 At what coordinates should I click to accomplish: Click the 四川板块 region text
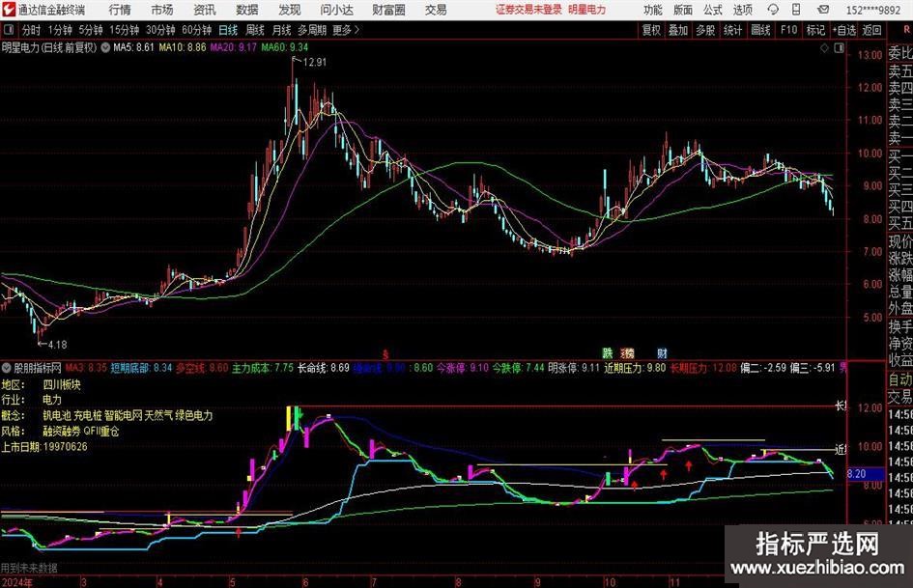(x=62, y=385)
